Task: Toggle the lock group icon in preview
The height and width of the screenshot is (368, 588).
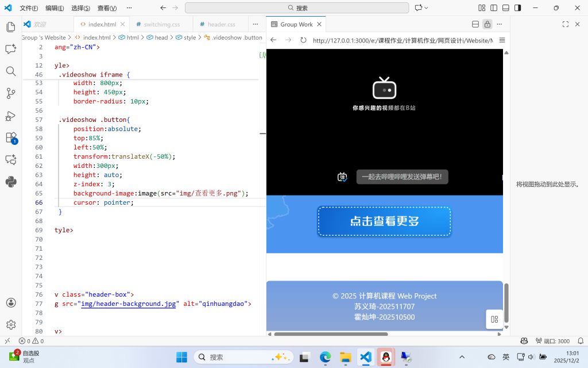Action: click(487, 24)
